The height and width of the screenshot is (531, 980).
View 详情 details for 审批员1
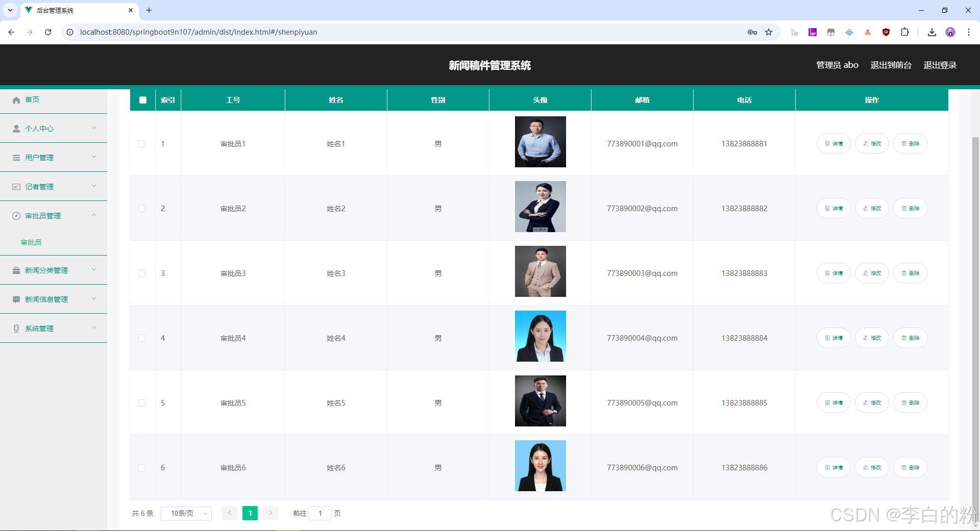[x=834, y=143]
